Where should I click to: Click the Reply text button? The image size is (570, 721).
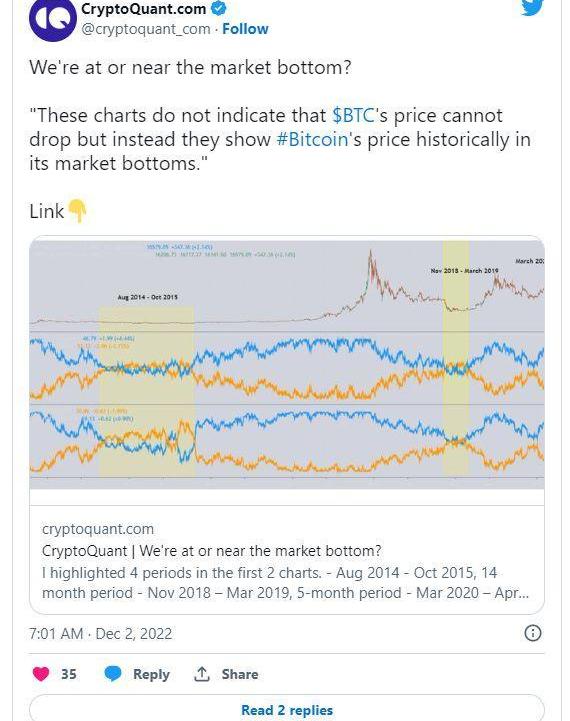coord(151,674)
